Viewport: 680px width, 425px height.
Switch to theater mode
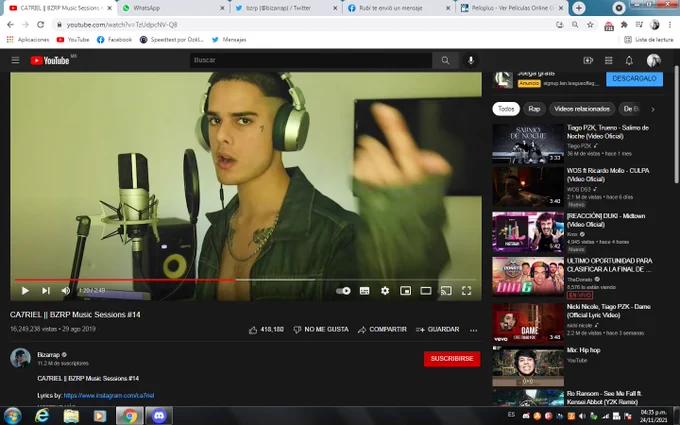[x=426, y=291]
